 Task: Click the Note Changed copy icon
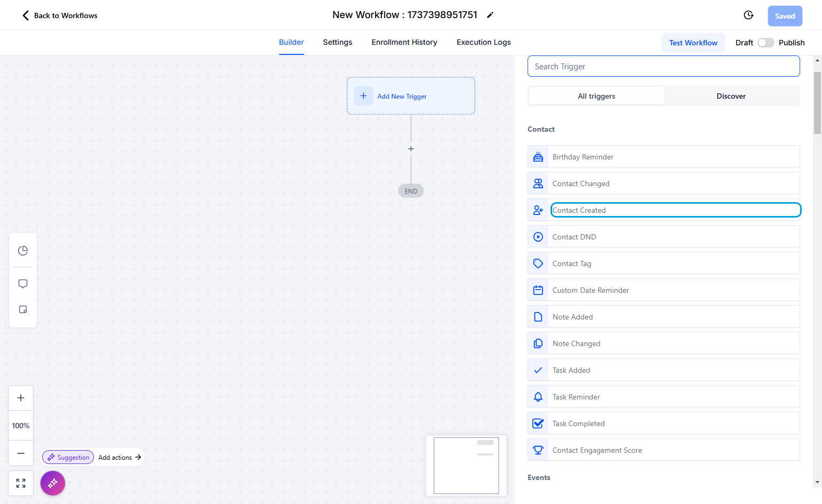tap(538, 343)
